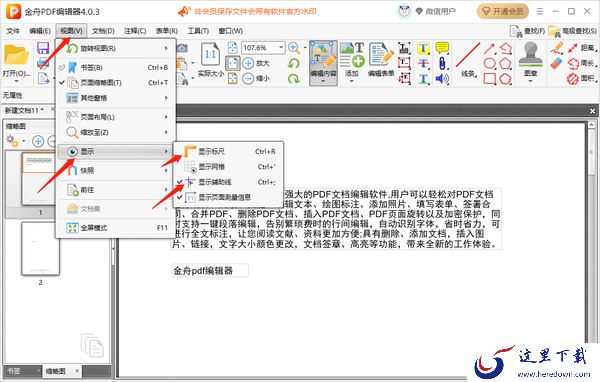
Task: Open the 文件 menu
Action: coord(13,31)
